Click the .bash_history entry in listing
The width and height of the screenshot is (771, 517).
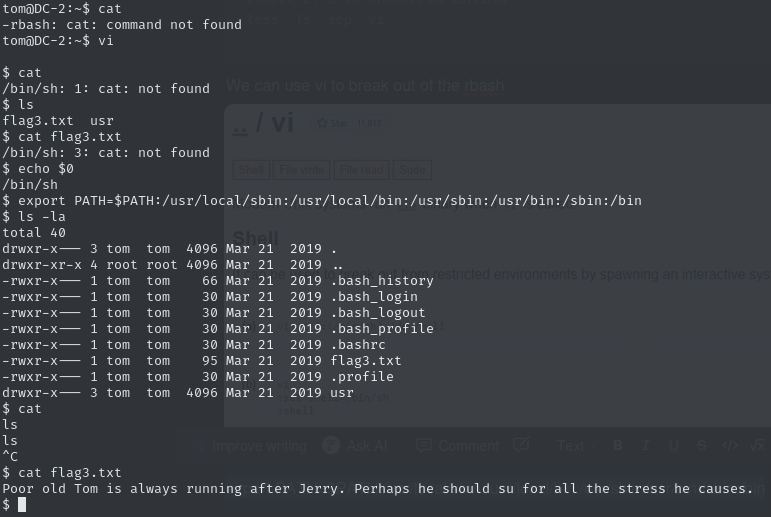tap(382, 280)
